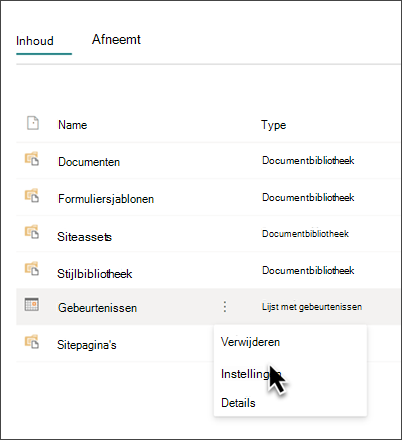Viewport: 402px width, 440px height.
Task: Sort by the Name column header
Action: click(73, 125)
